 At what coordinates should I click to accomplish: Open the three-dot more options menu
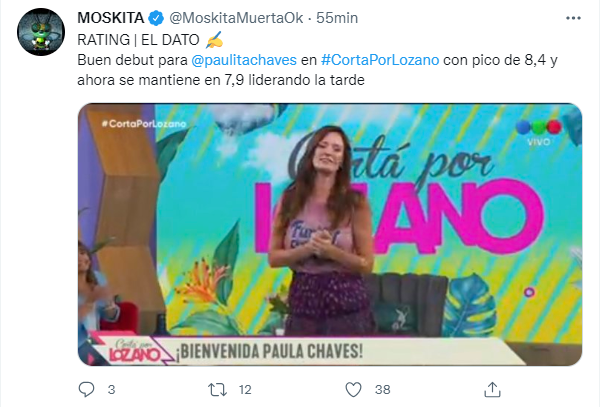[573, 18]
